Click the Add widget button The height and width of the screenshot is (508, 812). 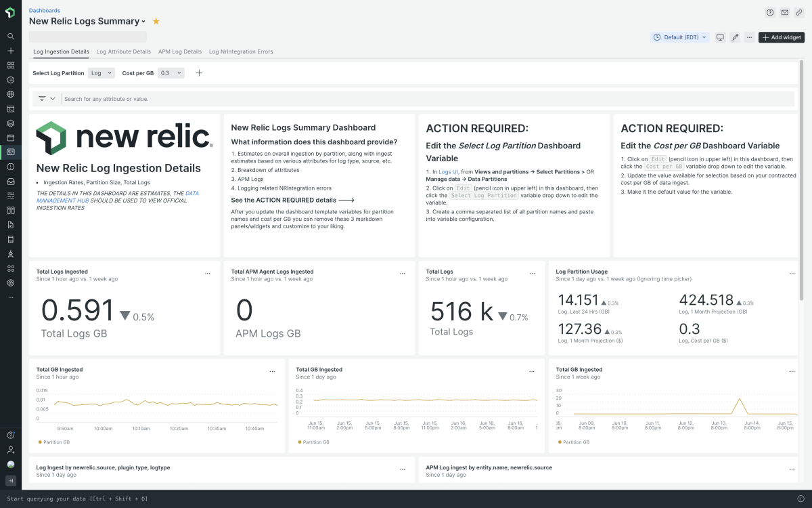tap(781, 37)
